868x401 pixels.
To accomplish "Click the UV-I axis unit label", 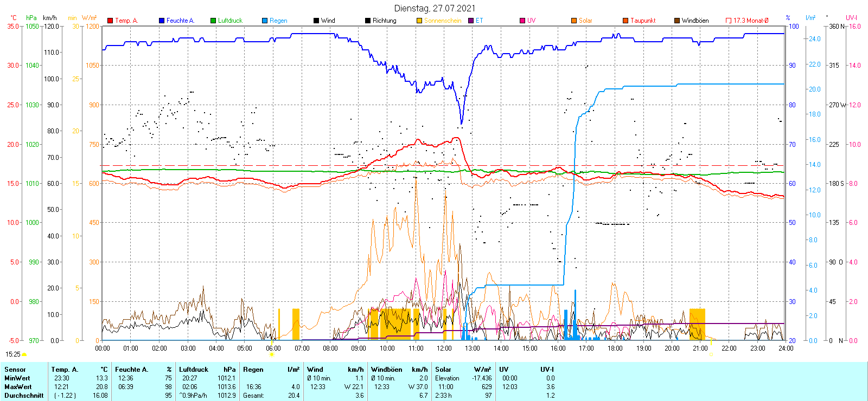I will (x=851, y=18).
